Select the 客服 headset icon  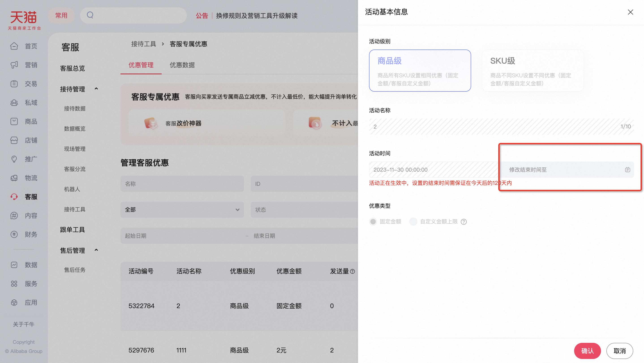[14, 197]
